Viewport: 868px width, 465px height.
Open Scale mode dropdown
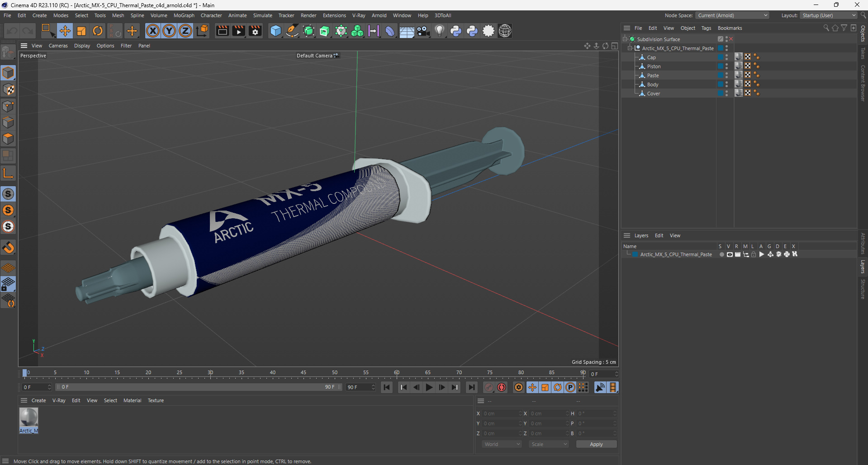[x=549, y=444]
